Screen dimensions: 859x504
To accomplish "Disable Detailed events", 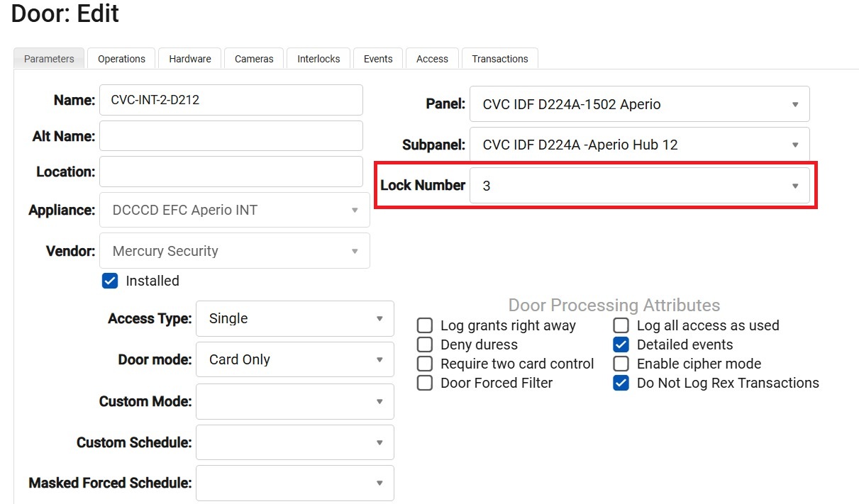I will click(x=621, y=345).
